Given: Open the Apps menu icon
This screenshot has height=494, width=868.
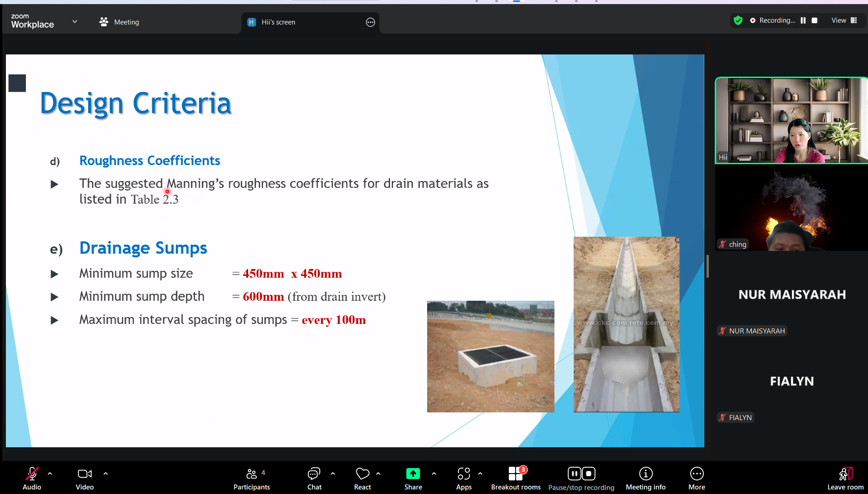Looking at the screenshot, I should [463, 474].
